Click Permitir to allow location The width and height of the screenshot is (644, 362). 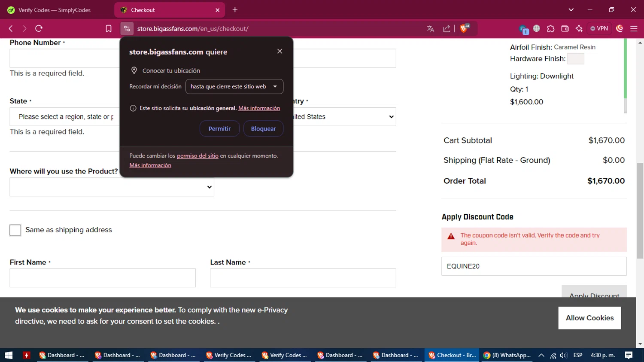point(219,129)
